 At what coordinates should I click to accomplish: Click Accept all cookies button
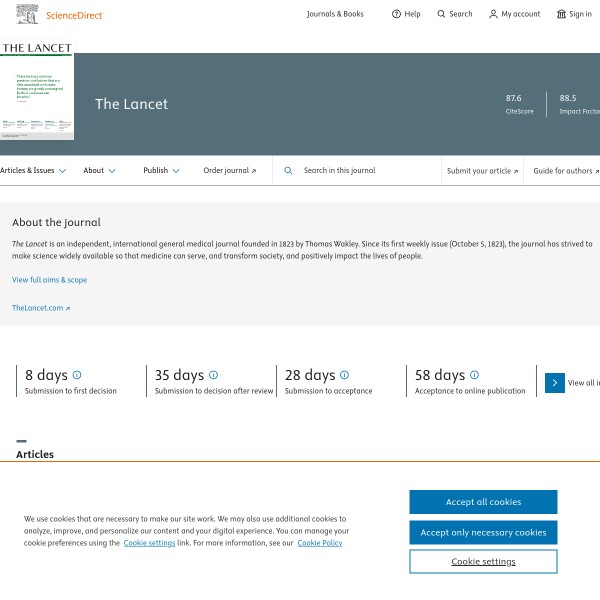[x=483, y=502]
